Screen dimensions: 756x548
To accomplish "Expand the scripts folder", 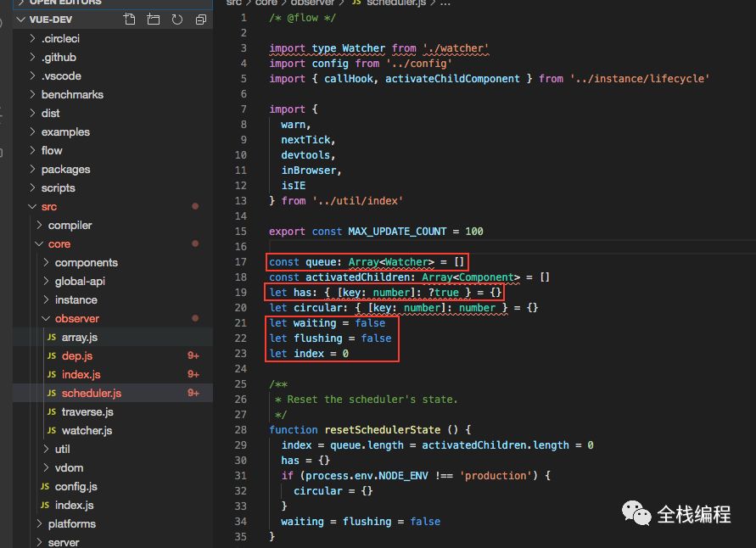I will [32, 187].
